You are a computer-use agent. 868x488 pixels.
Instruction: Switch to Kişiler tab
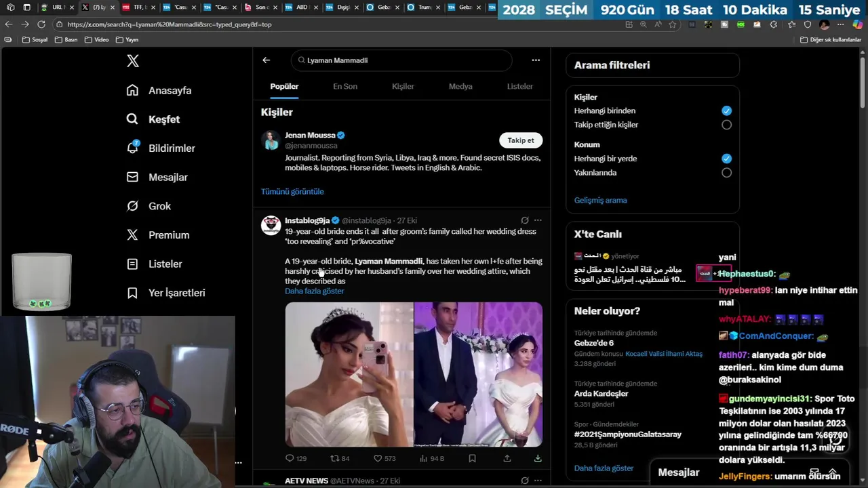pyautogui.click(x=403, y=86)
